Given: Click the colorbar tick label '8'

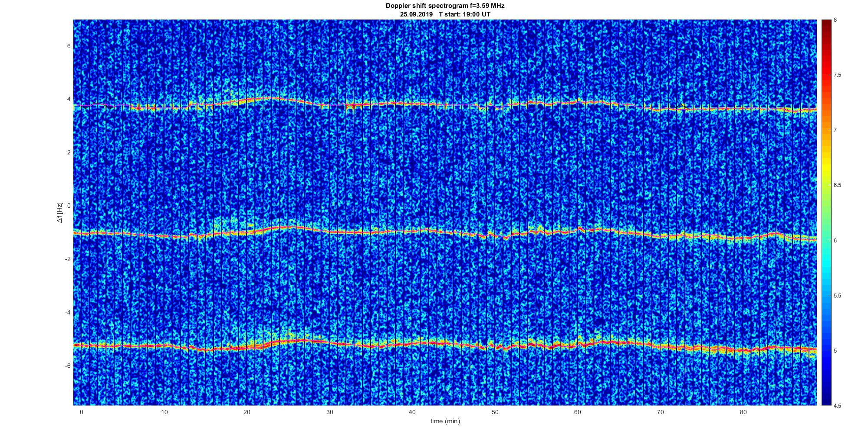Looking at the screenshot, I should pyautogui.click(x=835, y=20).
